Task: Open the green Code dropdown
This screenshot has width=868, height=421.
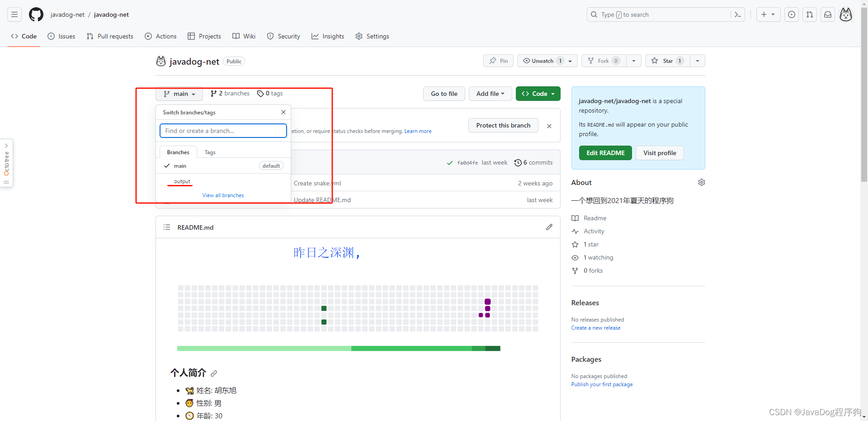Action: coord(538,94)
